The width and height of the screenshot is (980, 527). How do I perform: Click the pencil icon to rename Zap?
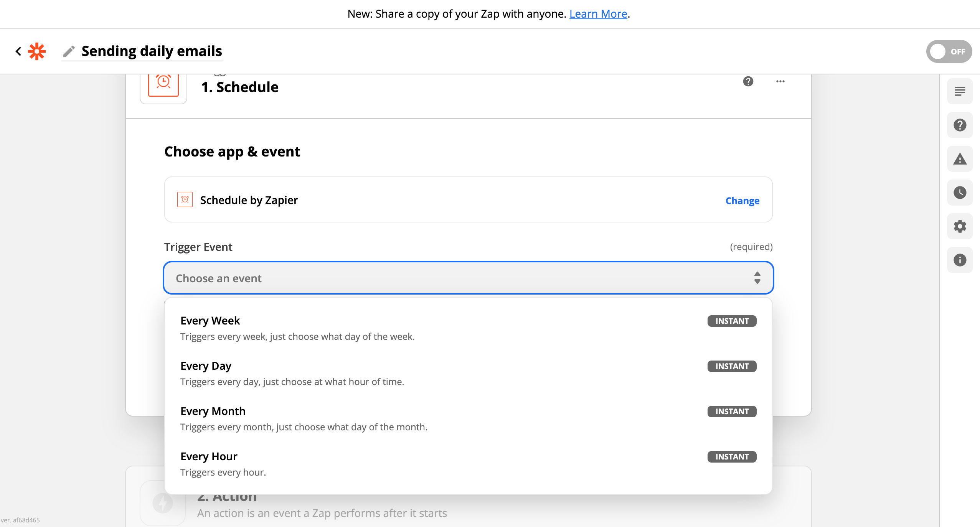[69, 51]
